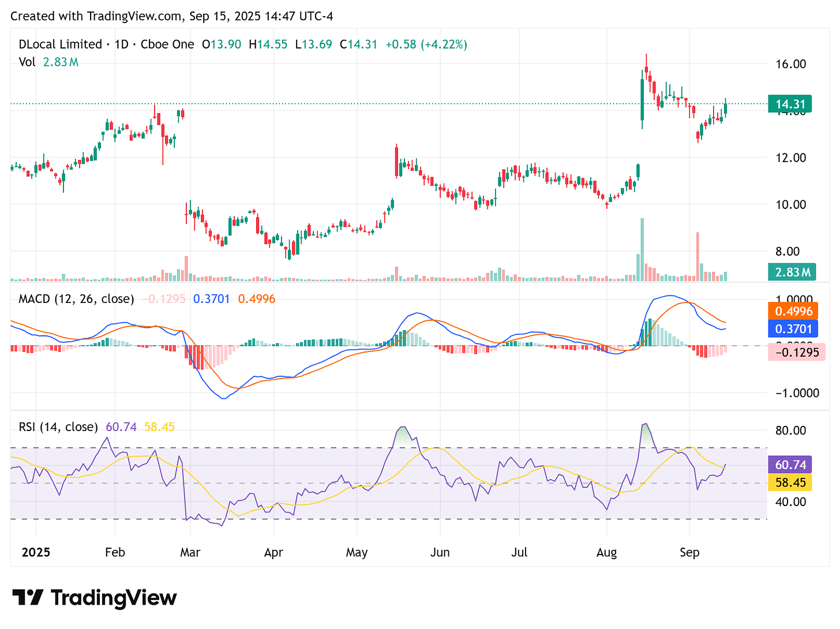Toggle the Vol indicator legend
840x629 pixels.
[27, 62]
